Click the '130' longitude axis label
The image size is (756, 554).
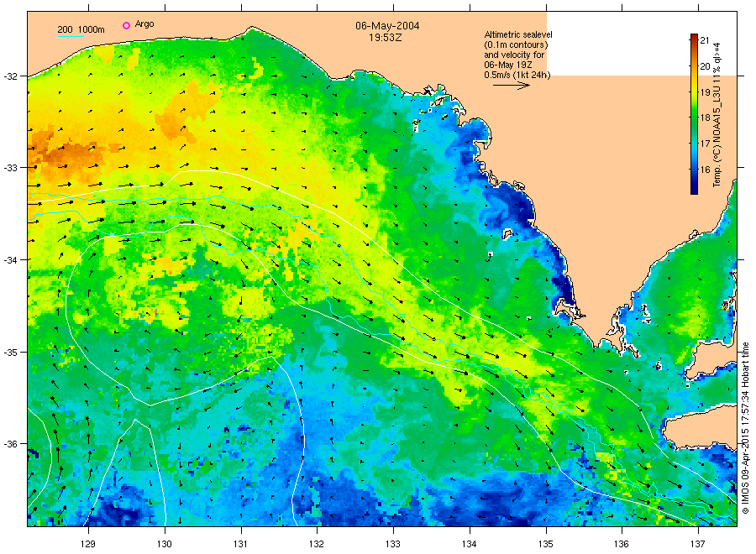pos(165,544)
